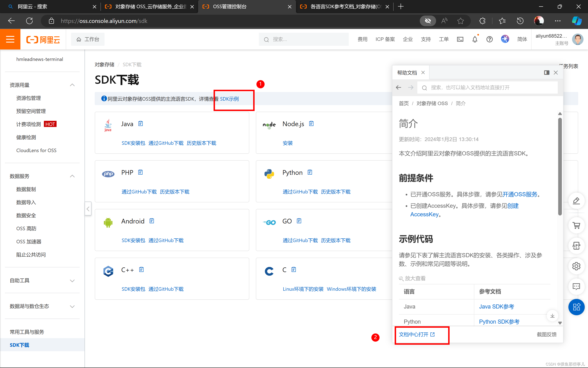This screenshot has width=588, height=368.
Task: Click 放大查看 above the table
Action: [x=412, y=278]
